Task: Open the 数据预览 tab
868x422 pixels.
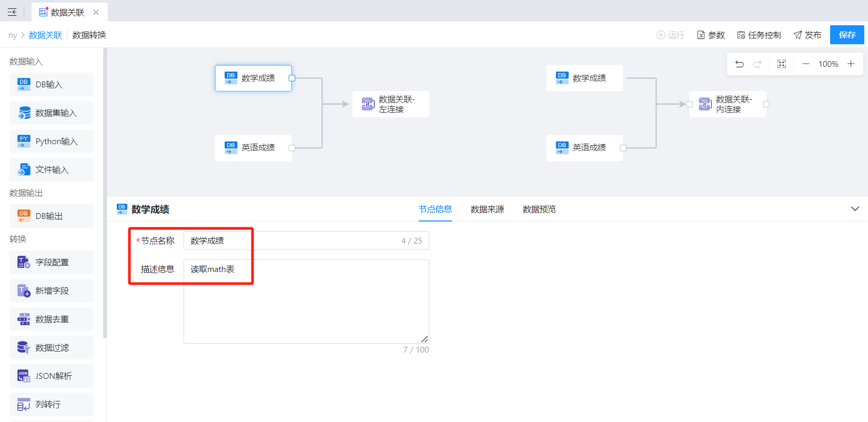Action: pos(539,209)
